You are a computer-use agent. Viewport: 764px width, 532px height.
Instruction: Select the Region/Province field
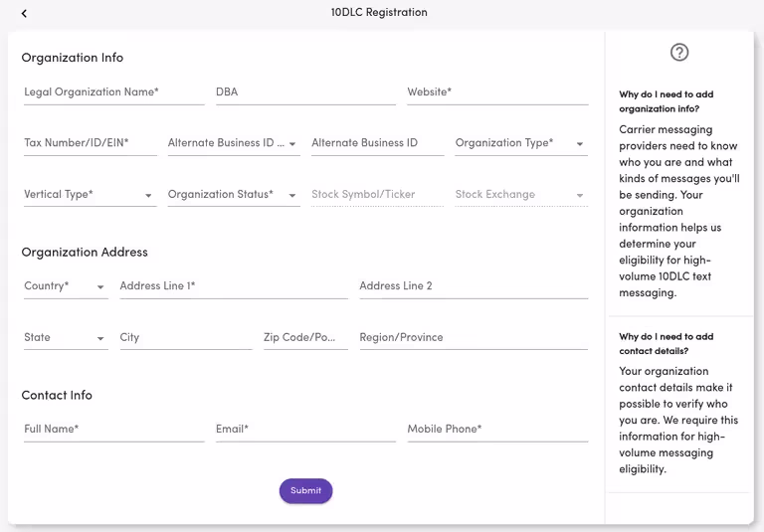coord(474,338)
